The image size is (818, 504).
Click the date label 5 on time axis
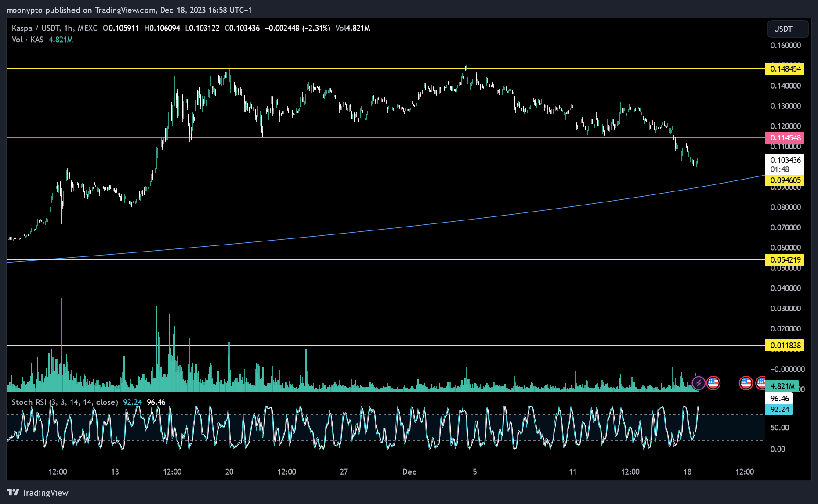[x=475, y=472]
